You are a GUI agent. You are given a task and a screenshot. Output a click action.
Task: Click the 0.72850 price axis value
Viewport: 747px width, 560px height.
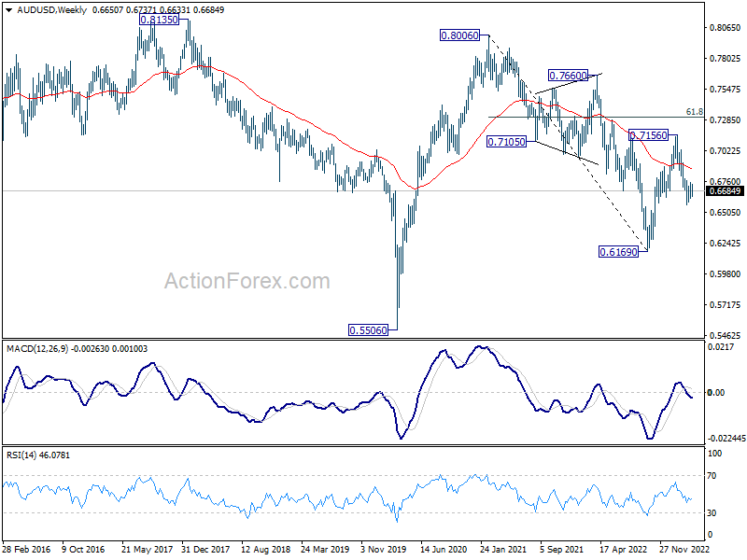pyautogui.click(x=726, y=120)
